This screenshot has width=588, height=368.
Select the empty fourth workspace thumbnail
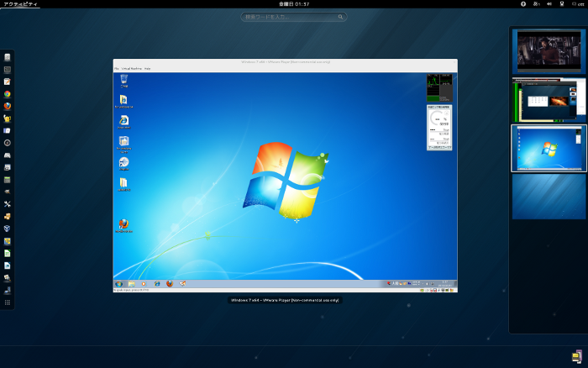pos(549,197)
